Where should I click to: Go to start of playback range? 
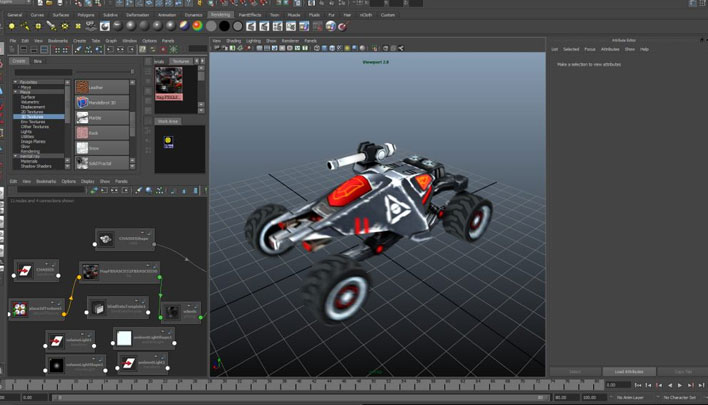pos(638,385)
